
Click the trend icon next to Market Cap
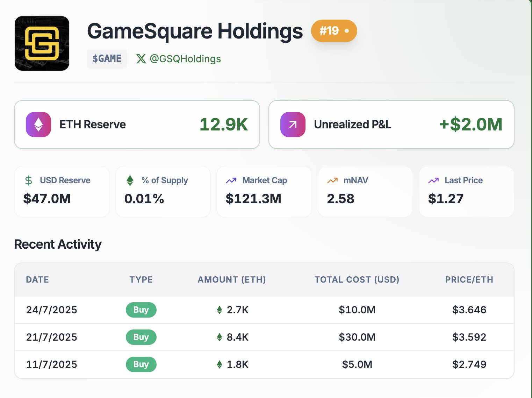pyautogui.click(x=231, y=180)
